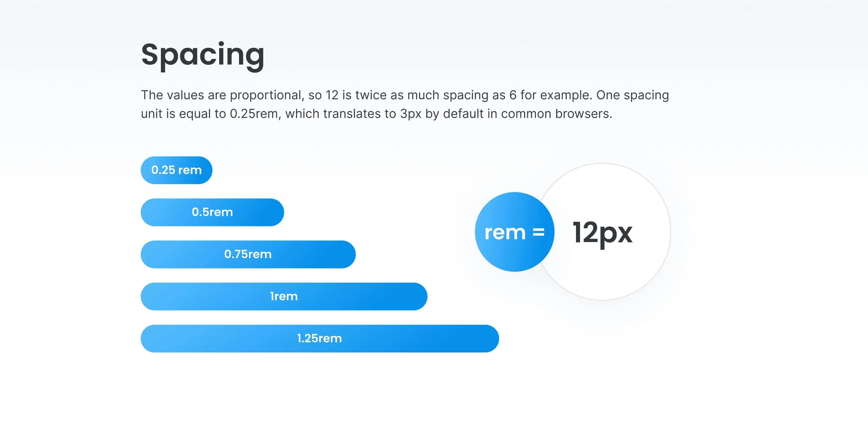This screenshot has height=435, width=868.
Task: Click the number "12" in the paragraph
Action: [x=332, y=95]
